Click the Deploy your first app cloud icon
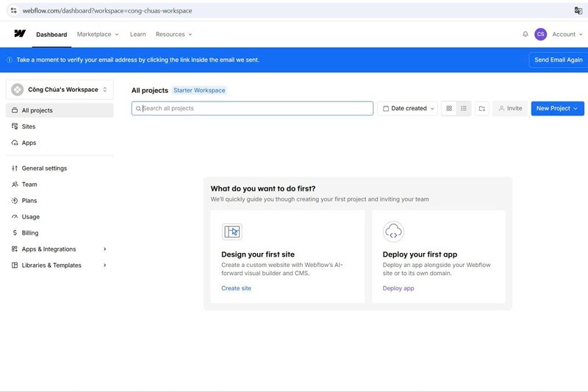 coord(393,232)
